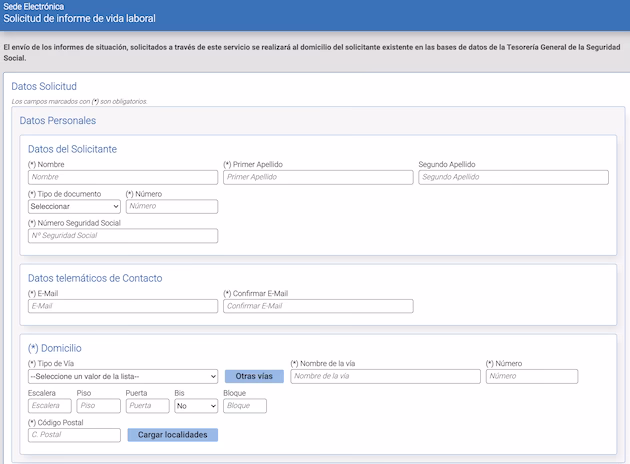
Task: Focus the Bloque input field
Action: 244,406
